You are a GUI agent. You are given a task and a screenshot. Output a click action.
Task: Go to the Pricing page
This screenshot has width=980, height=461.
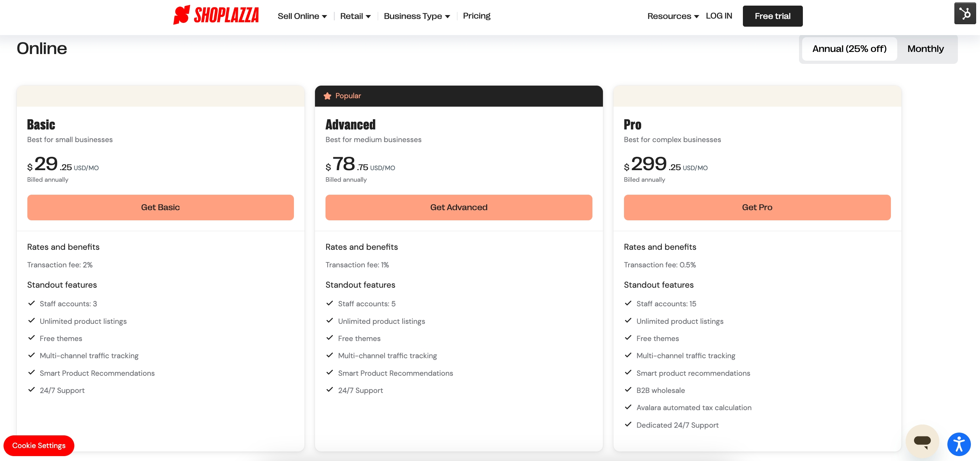coord(476,16)
